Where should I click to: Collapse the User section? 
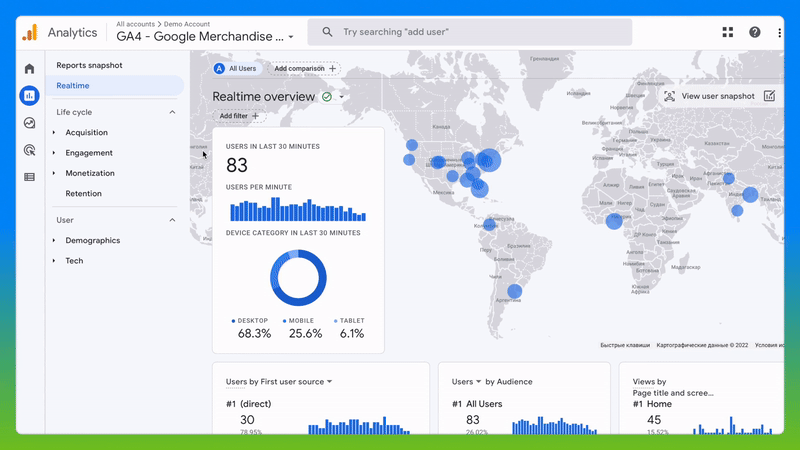[172, 220]
